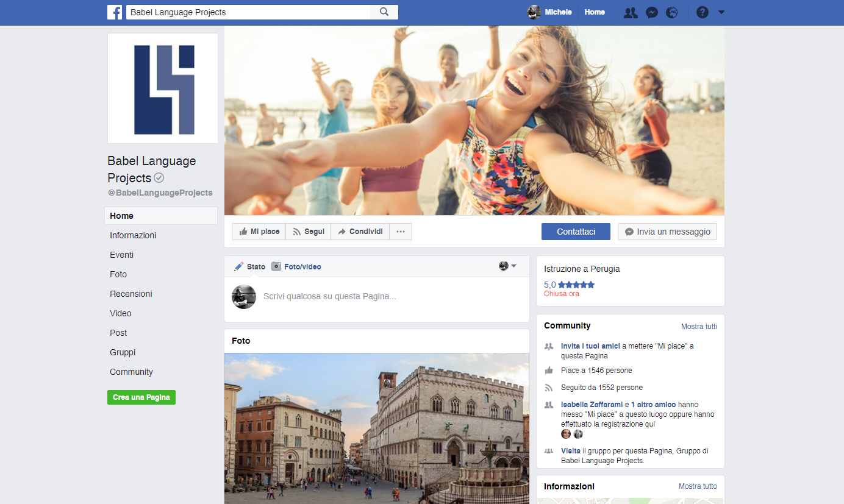The height and width of the screenshot is (504, 844).
Task: Click the Mi piace like button
Action: pyautogui.click(x=259, y=232)
